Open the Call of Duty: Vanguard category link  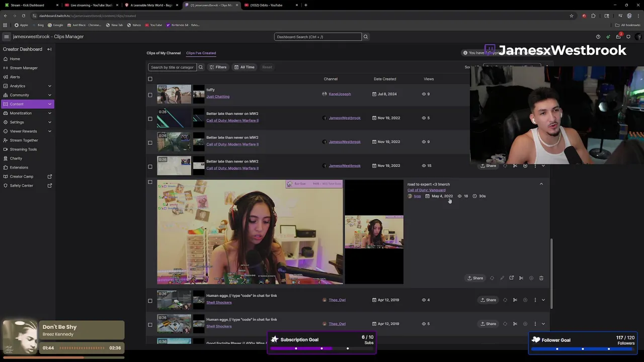click(426, 190)
